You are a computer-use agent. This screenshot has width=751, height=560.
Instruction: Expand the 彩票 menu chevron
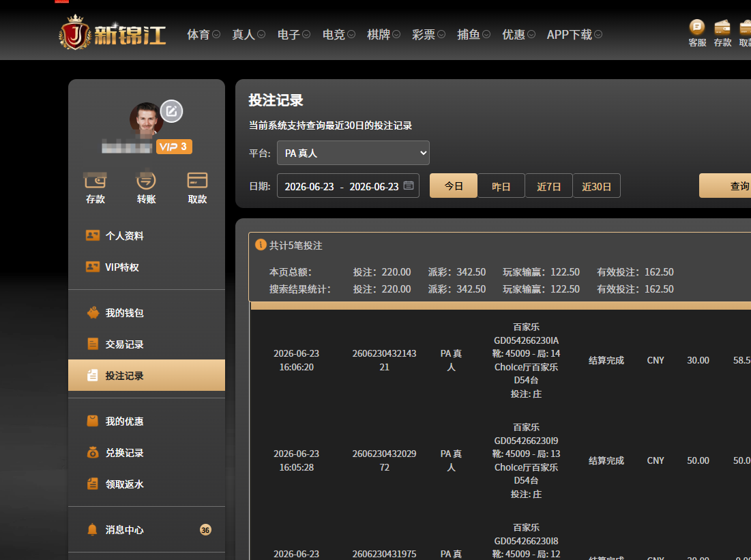[441, 35]
